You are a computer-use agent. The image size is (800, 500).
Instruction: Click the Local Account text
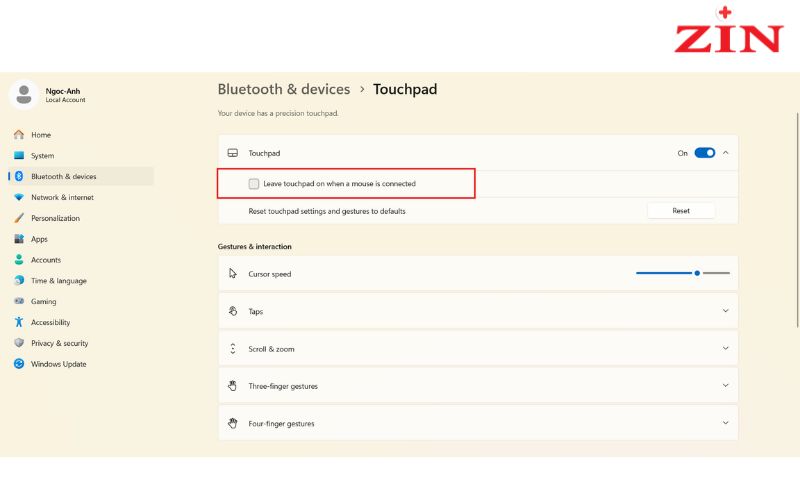65,100
